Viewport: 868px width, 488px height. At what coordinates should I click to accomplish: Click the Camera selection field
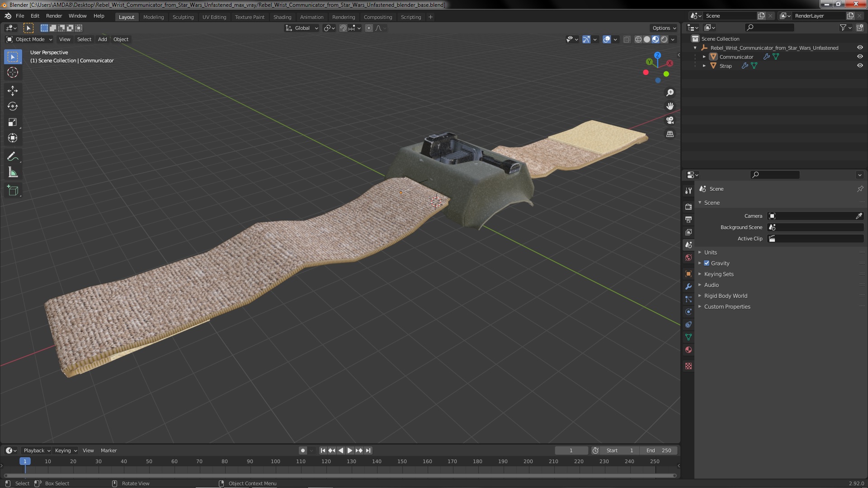point(811,216)
